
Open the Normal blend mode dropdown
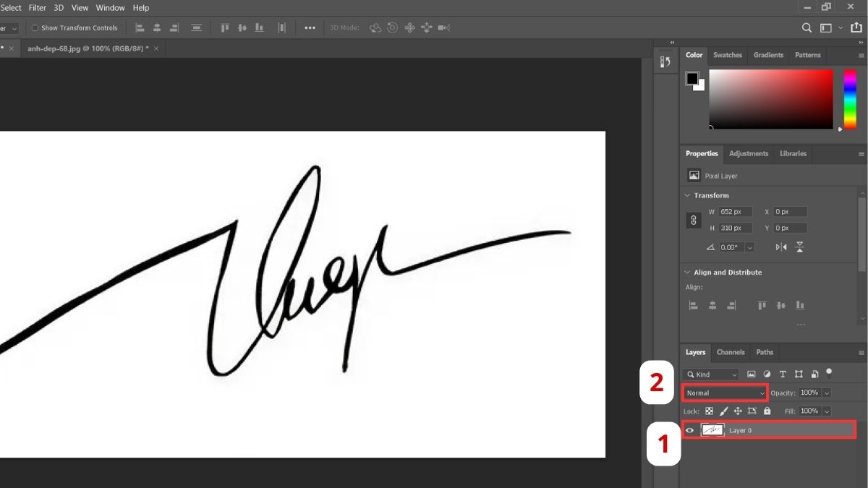pyautogui.click(x=725, y=393)
